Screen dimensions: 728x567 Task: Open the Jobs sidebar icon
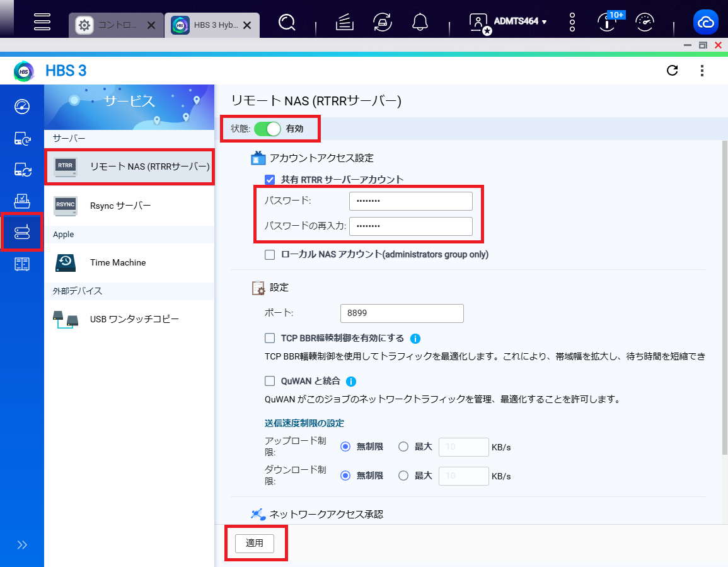click(22, 201)
